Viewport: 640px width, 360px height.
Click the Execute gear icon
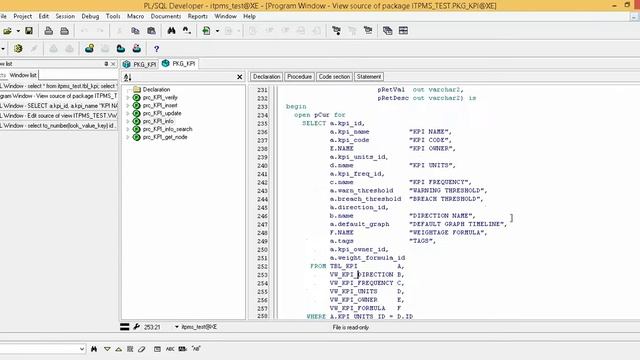18,49
